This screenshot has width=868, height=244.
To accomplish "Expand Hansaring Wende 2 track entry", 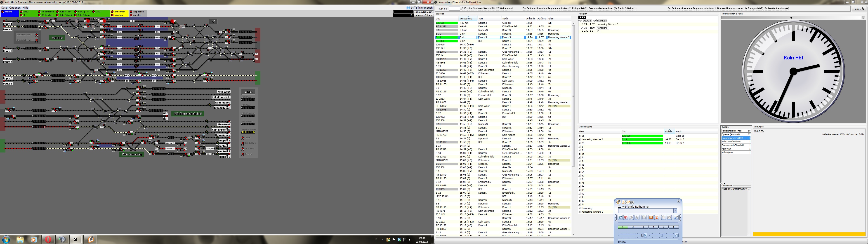I will tap(580, 140).
